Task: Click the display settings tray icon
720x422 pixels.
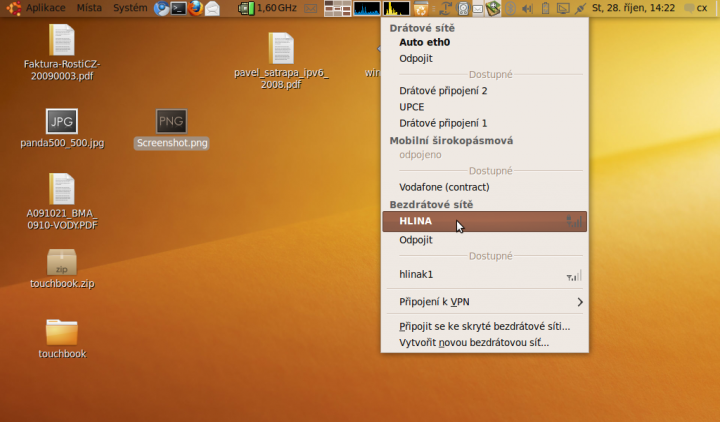Action: tap(563, 8)
